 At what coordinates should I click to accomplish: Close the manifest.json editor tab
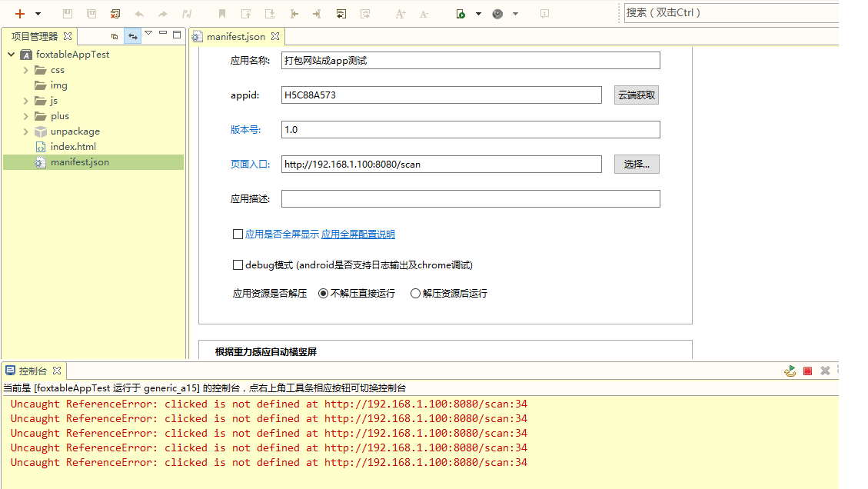pos(275,36)
